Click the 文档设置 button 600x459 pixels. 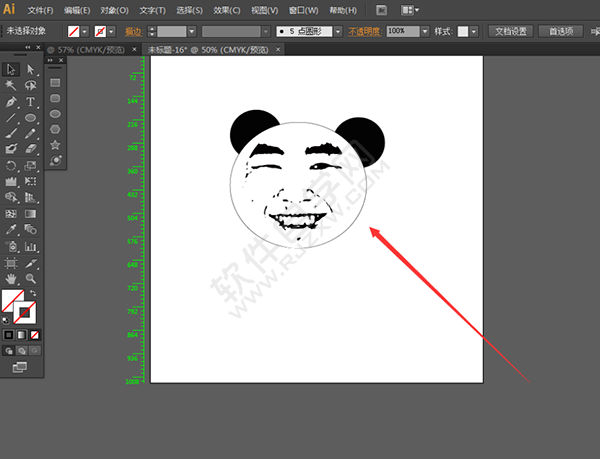point(512,32)
